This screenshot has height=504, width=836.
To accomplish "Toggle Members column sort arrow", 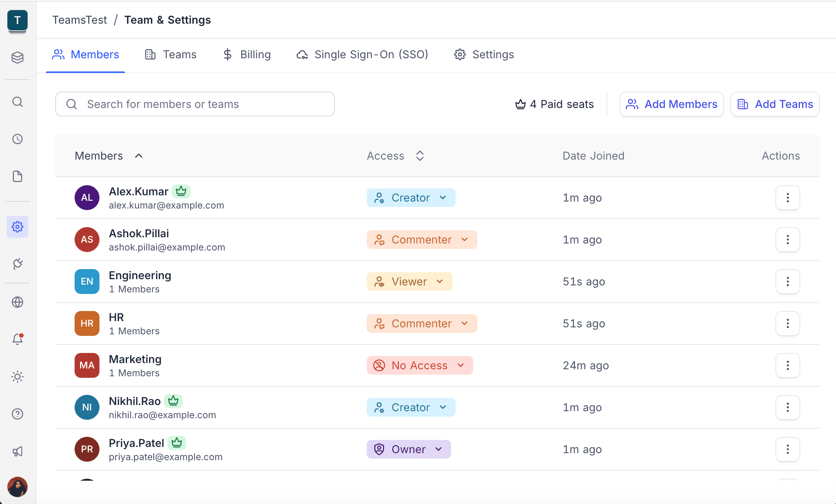I will [139, 156].
